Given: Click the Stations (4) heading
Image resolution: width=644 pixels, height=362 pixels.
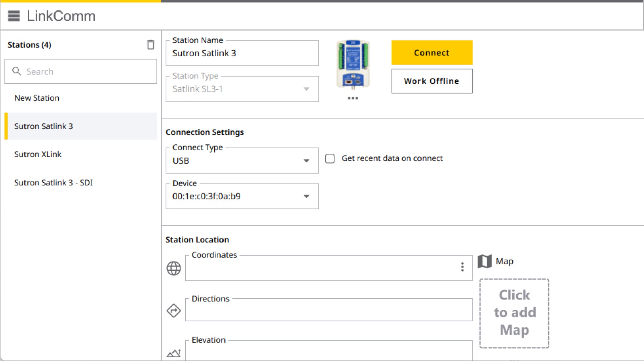Looking at the screenshot, I should pyautogui.click(x=30, y=45).
